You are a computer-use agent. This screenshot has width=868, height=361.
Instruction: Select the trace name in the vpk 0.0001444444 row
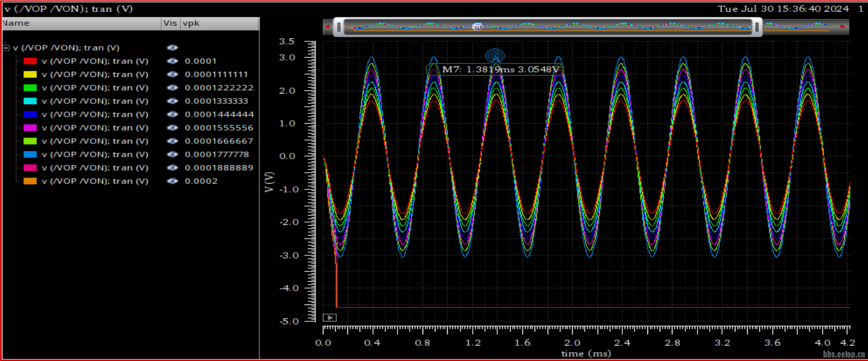coord(95,115)
